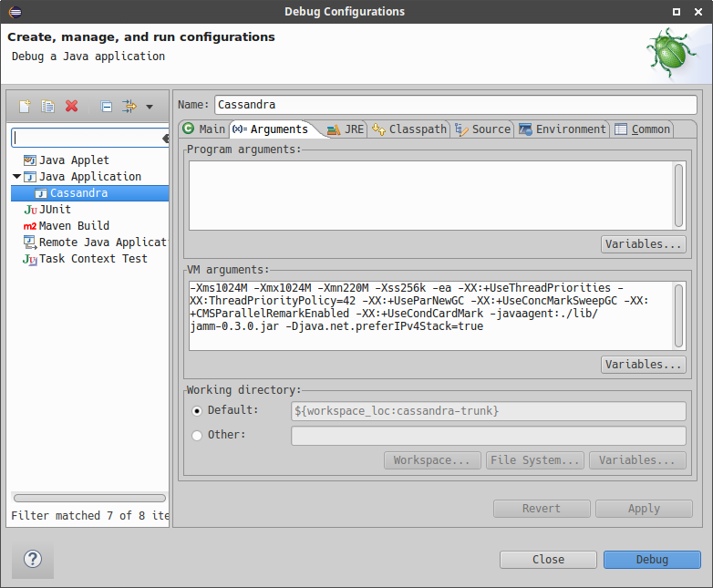Viewport: 713px width, 588px height.
Task: Select the Default working directory radio button
Action: pos(197,411)
